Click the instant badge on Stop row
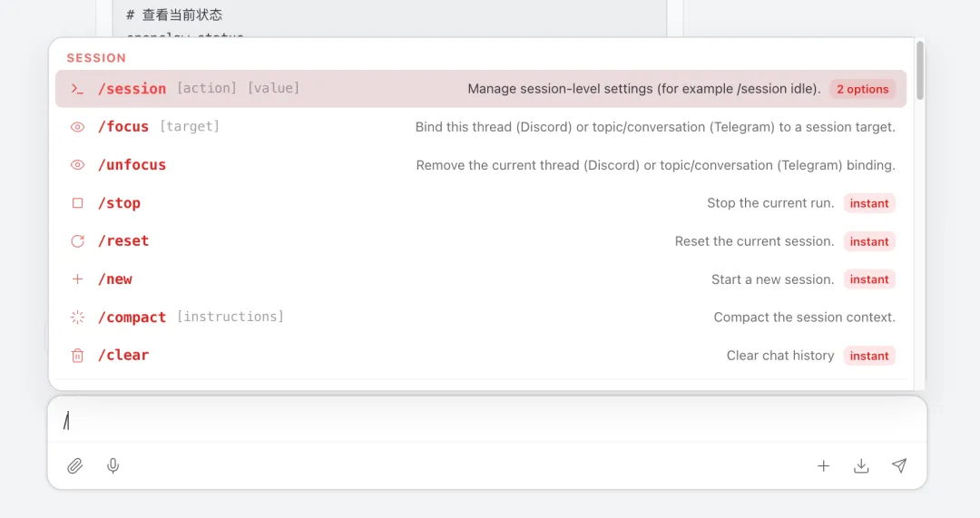Screen dimensions: 980x518 869,203
